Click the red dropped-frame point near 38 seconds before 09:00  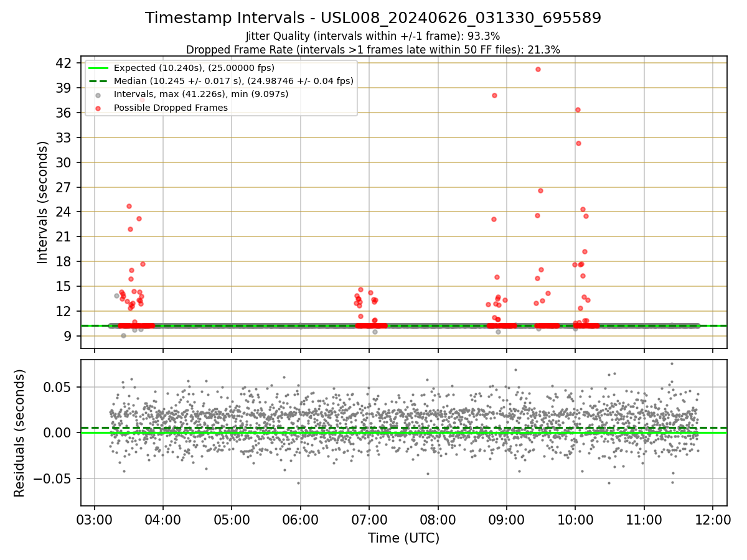pyautogui.click(x=494, y=95)
